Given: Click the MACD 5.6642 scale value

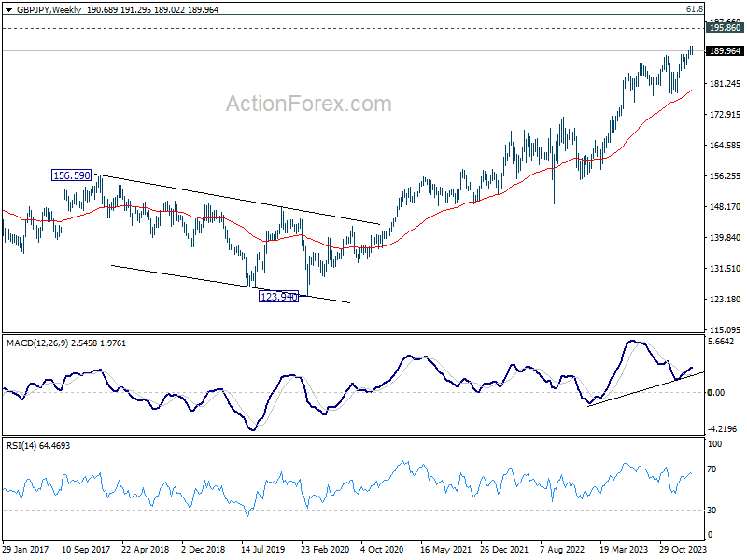Looking at the screenshot, I should [721, 342].
